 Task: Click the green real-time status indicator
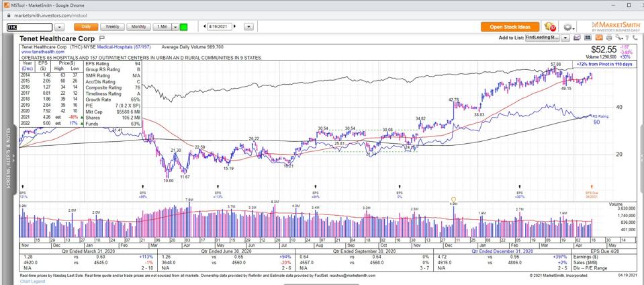tap(183, 27)
